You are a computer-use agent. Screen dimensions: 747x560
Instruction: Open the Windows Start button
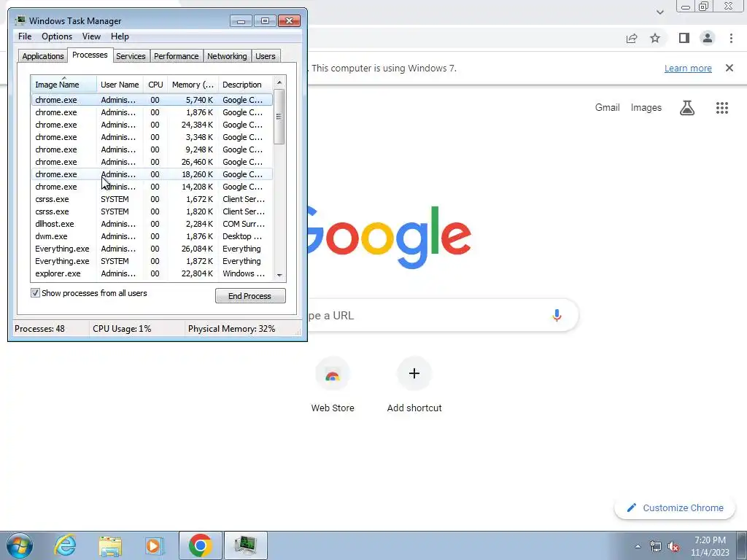coord(20,545)
